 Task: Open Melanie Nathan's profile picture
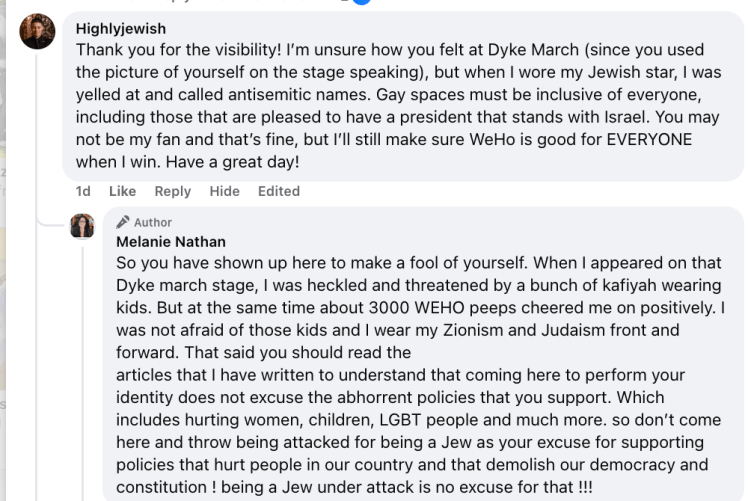(82, 225)
